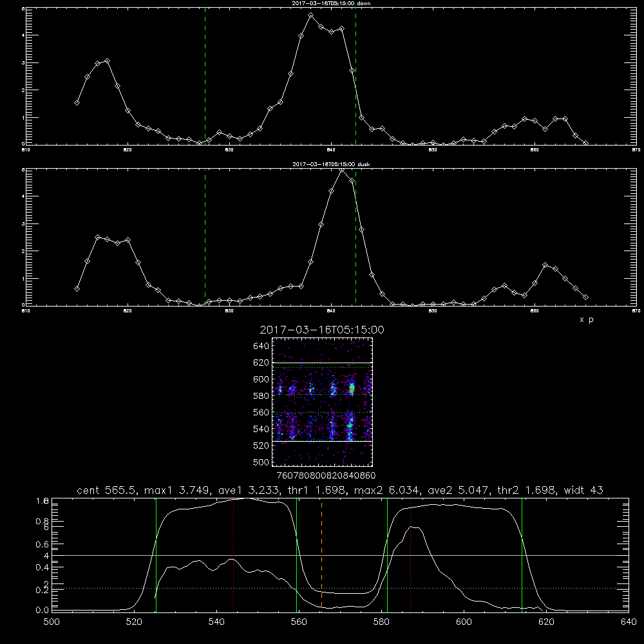Viewport: 644px width, 644px height.
Task: Select the green vertical line near 559 in bottom plot
Action: (296, 554)
